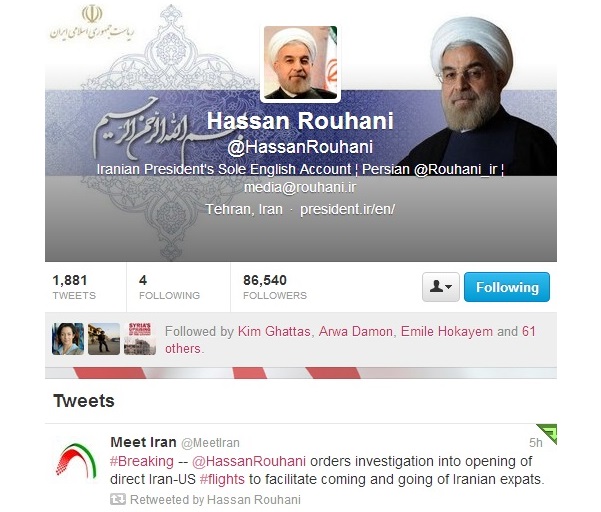The width and height of the screenshot is (601, 512).
Task: View the 86,540 Followers stat
Action: [x=275, y=287]
